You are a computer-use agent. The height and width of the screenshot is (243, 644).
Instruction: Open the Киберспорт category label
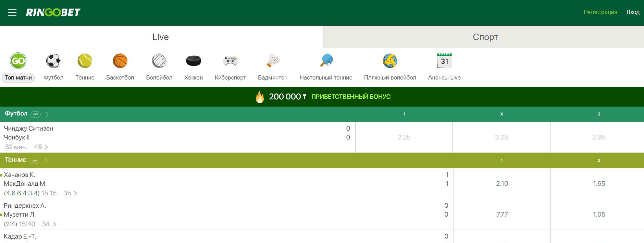[x=231, y=78]
